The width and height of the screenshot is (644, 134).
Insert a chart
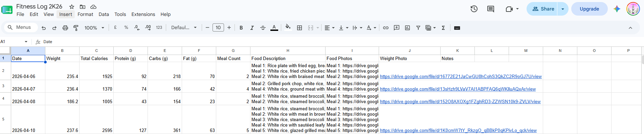pyautogui.click(x=407, y=28)
